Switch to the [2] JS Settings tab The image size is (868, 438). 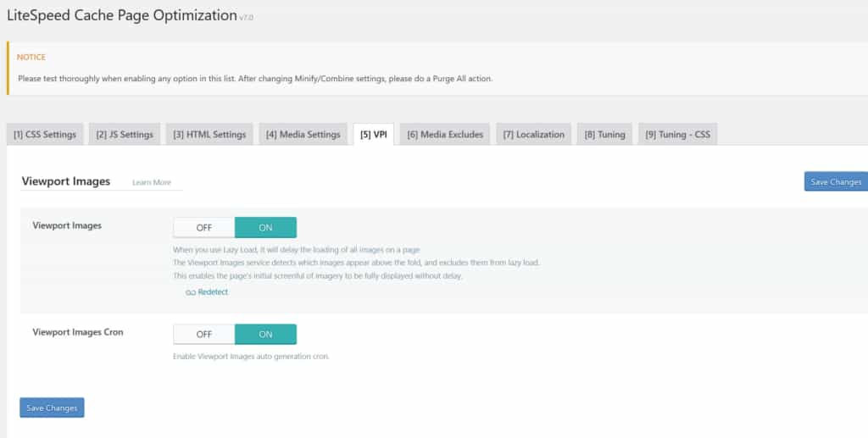125,135
